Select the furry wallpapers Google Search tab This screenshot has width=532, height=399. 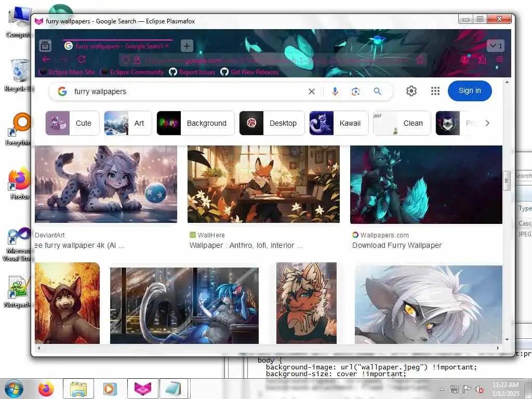(x=117, y=46)
